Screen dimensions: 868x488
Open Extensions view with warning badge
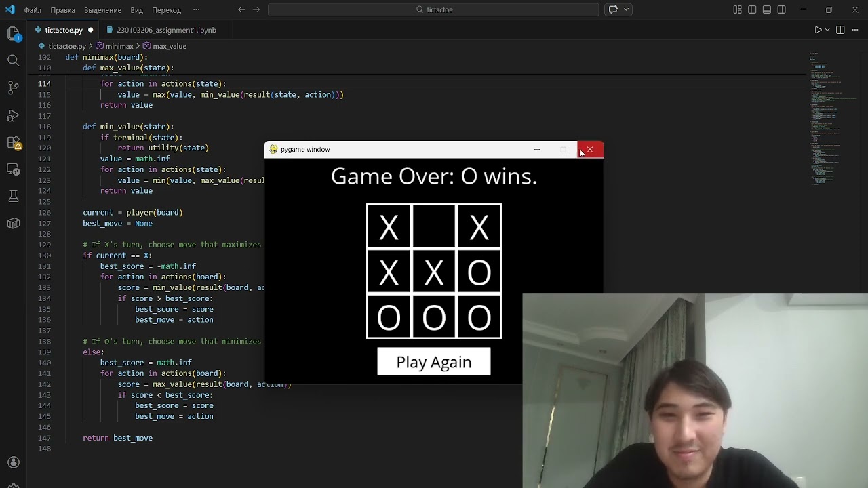(13, 142)
